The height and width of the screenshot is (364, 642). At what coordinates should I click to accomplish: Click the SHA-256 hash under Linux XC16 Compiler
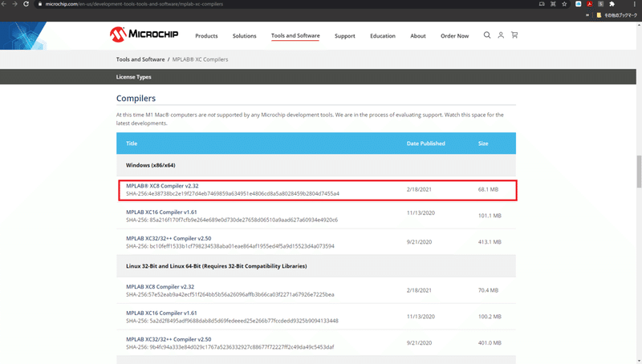(232, 321)
